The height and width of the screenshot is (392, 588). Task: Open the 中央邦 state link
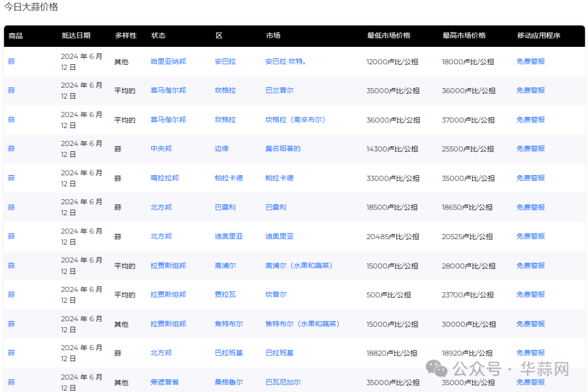coord(161,148)
